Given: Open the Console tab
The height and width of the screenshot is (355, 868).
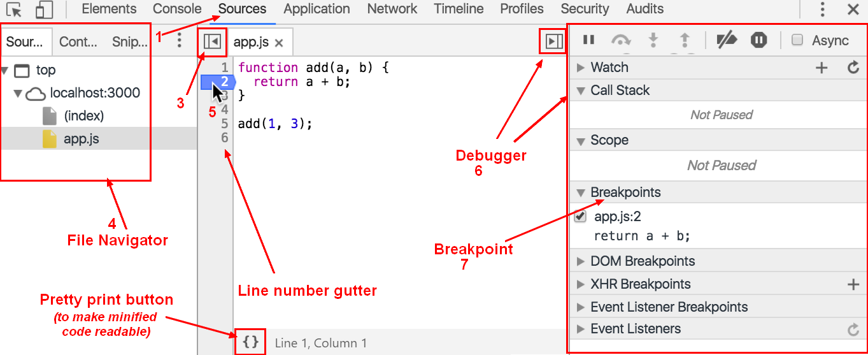Looking at the screenshot, I should pos(177,9).
